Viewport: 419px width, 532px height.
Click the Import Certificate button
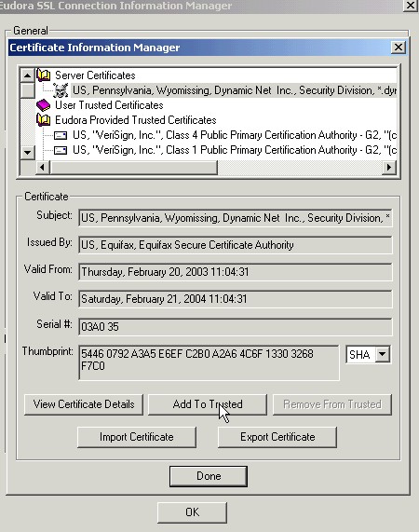(137, 437)
